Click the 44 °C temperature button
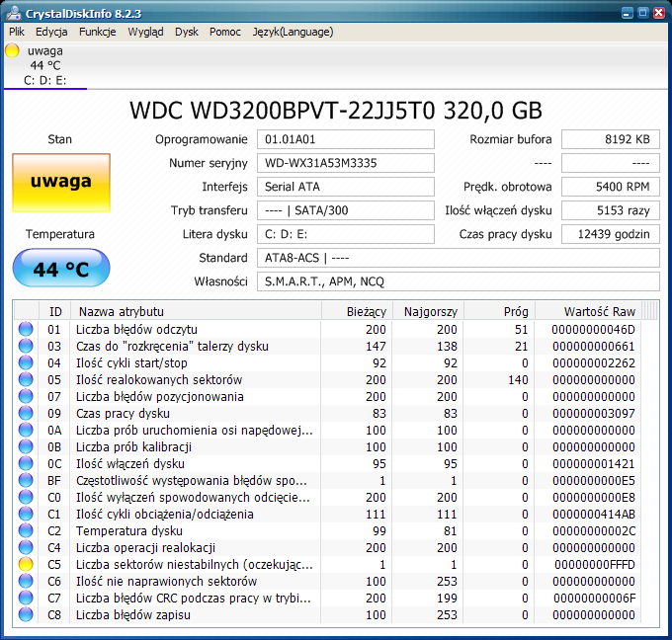672x640 pixels. pyautogui.click(x=61, y=269)
